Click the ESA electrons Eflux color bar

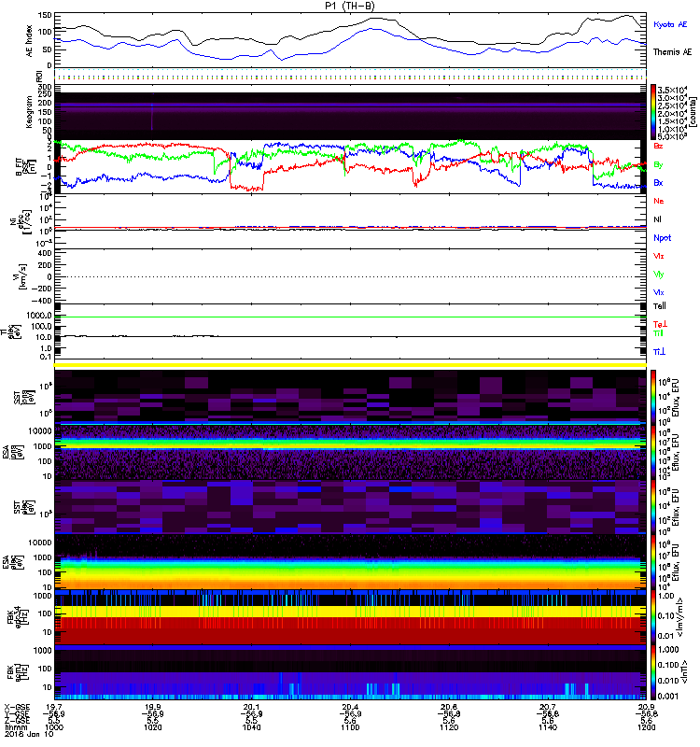(x=653, y=563)
